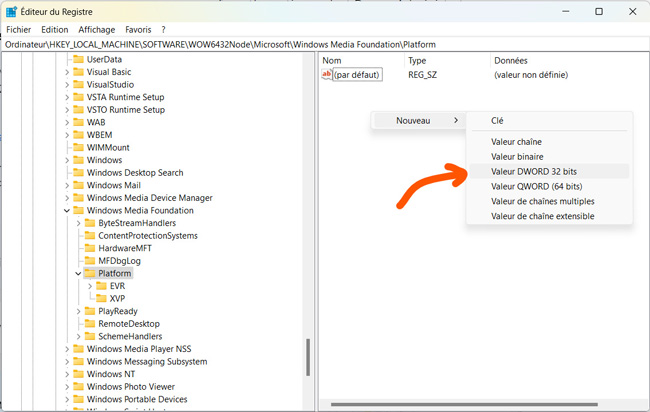Click the EVR subfolder icon
The width and height of the screenshot is (650, 412).
coord(101,286)
